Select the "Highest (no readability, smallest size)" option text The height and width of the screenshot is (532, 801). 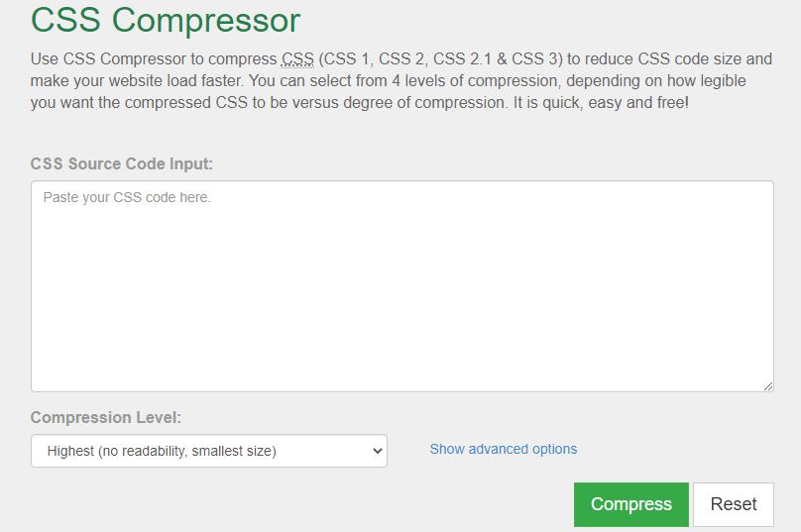click(162, 452)
